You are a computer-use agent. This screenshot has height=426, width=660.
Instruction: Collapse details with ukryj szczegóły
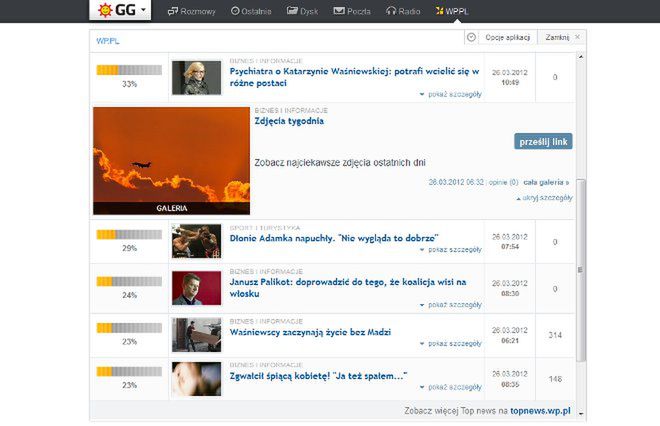click(x=545, y=198)
